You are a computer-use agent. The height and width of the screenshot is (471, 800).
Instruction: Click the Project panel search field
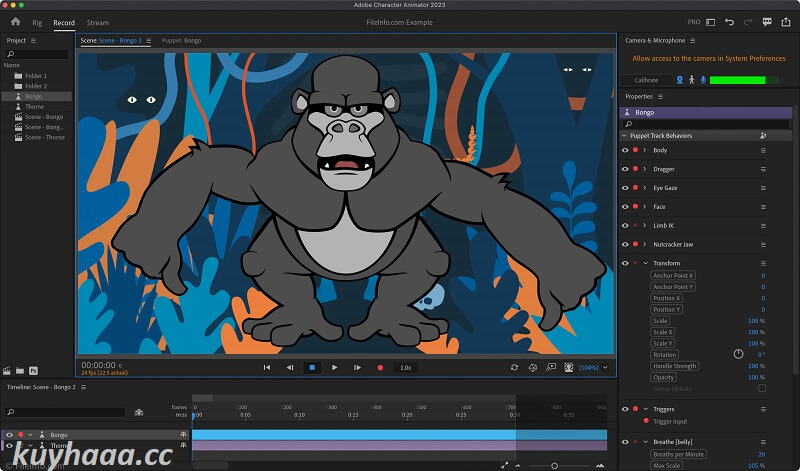pyautogui.click(x=36, y=54)
